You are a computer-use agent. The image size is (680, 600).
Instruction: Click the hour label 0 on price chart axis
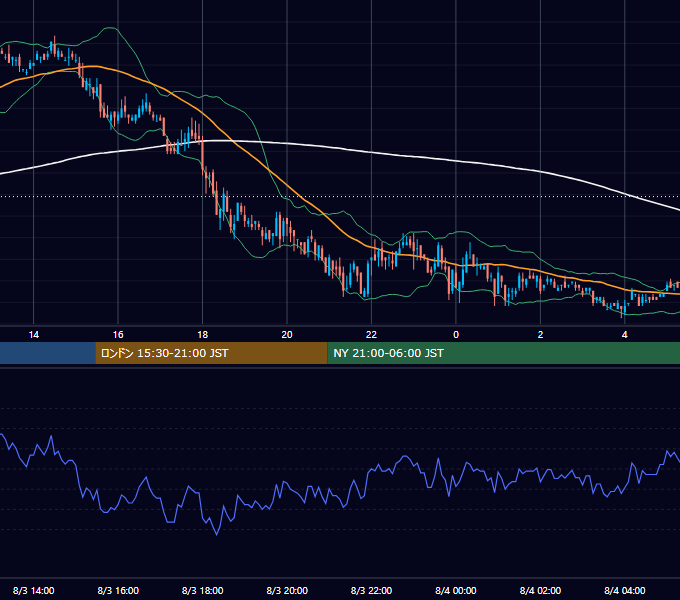tap(456, 335)
